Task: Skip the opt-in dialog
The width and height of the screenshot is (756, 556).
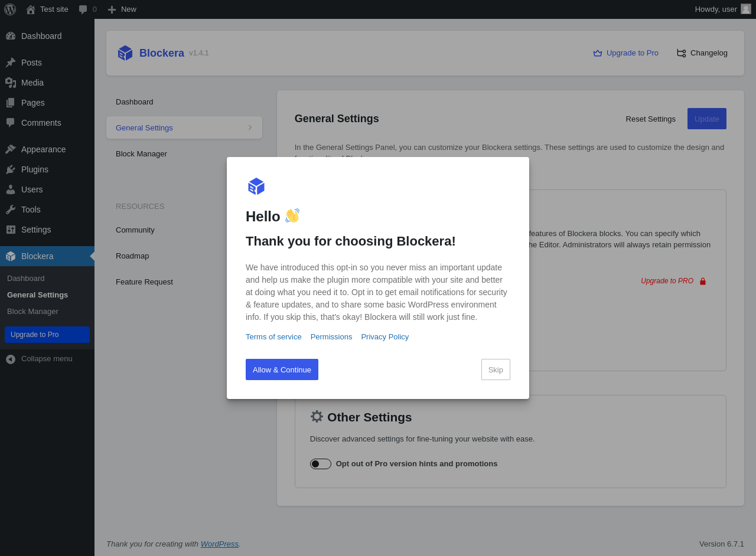Action: click(x=496, y=369)
